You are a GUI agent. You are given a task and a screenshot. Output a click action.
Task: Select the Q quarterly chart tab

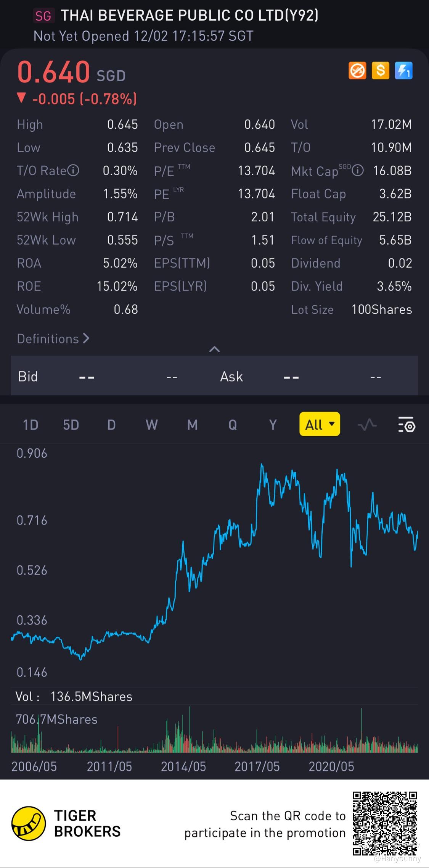233,425
